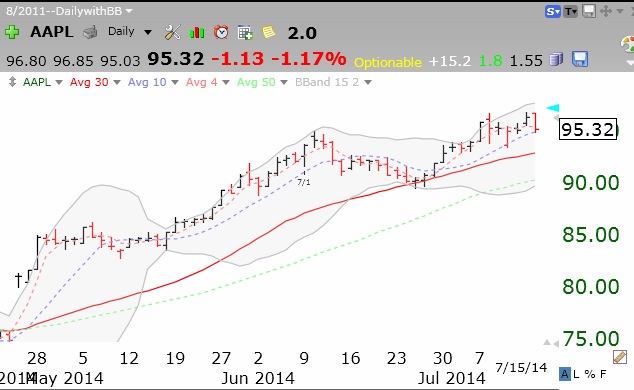Screen dimensions: 634x390
Task: Open the gray T dropdown button
Action: [x=571, y=11]
